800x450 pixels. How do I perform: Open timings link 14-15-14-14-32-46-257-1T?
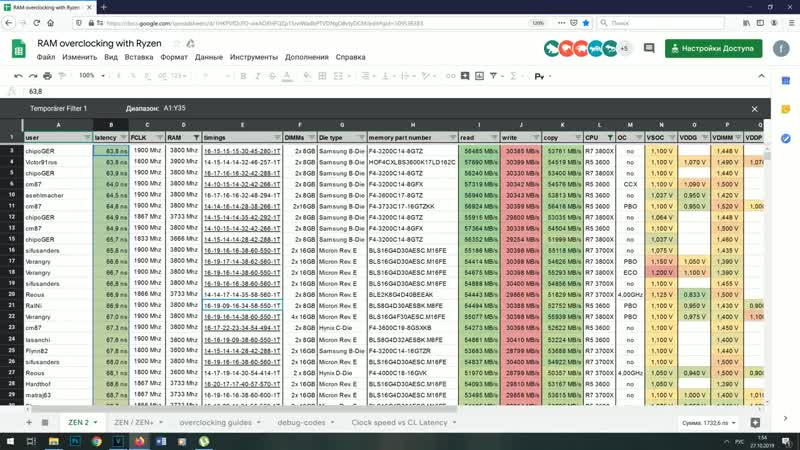242,162
